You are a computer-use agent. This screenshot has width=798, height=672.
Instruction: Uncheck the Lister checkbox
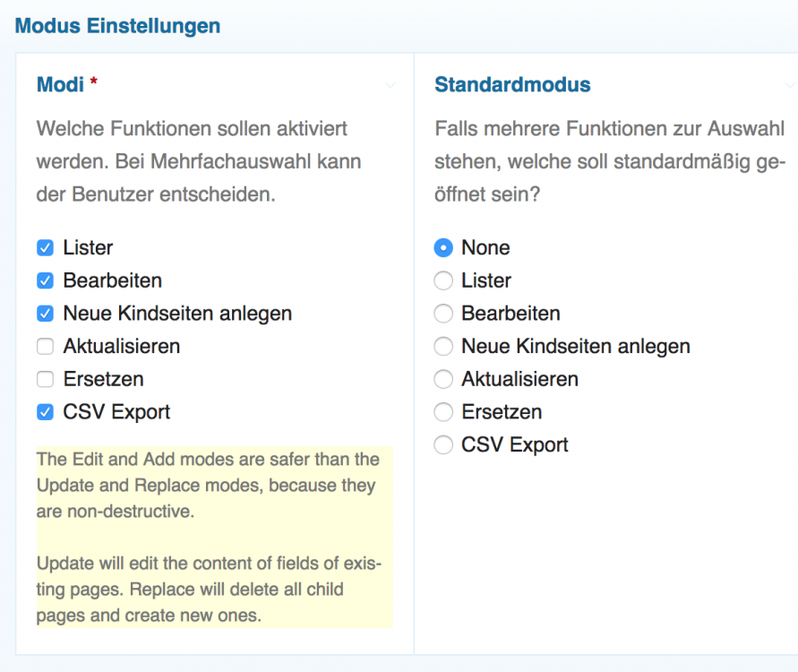45,248
